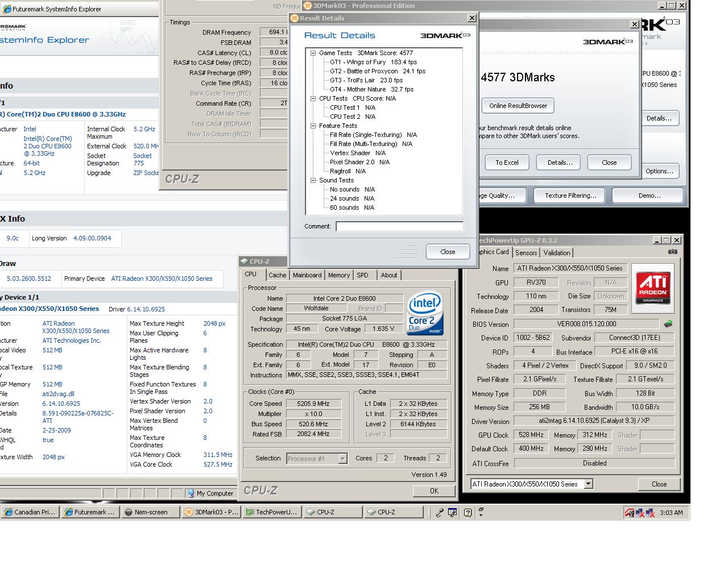This screenshot has width=728, height=582.
Task: Click the Comment input field
Action: pyautogui.click(x=399, y=226)
